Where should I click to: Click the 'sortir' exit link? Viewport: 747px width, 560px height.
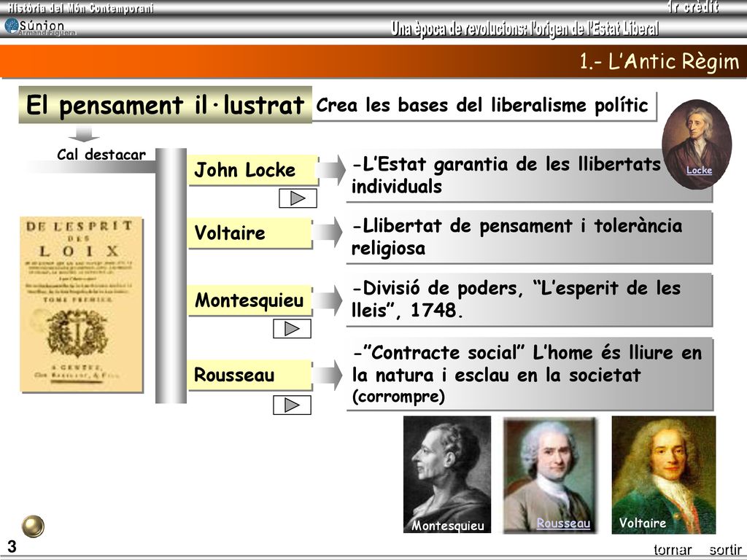725,550
